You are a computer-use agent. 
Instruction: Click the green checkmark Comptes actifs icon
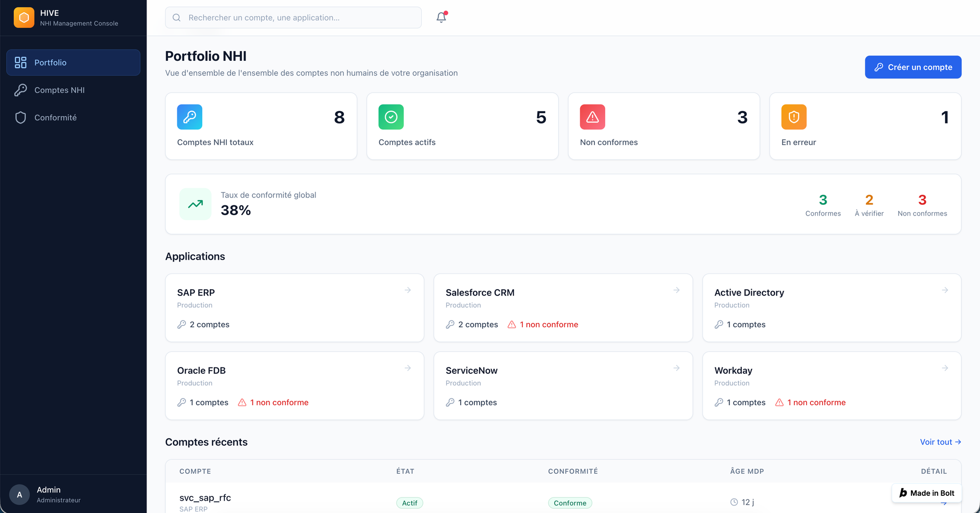coord(391,117)
